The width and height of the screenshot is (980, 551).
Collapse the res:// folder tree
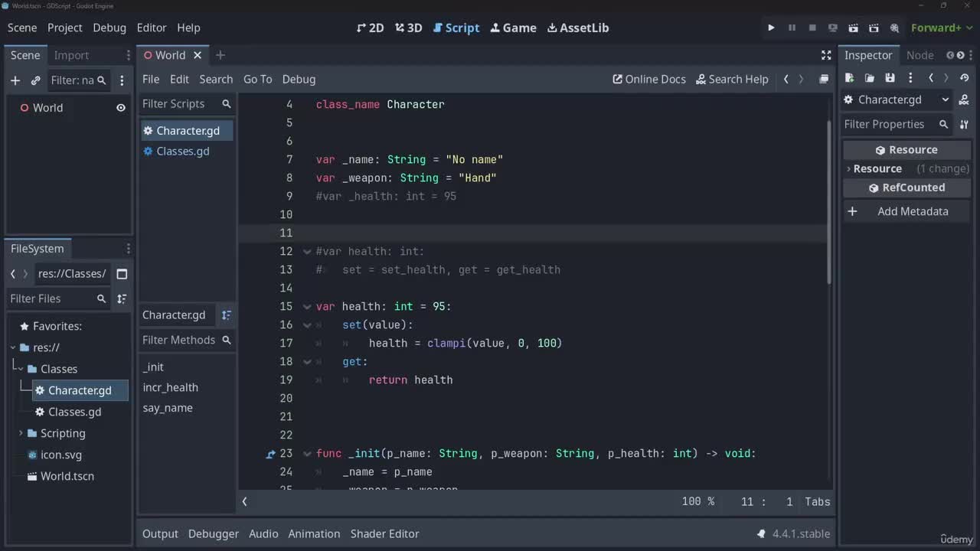point(13,347)
